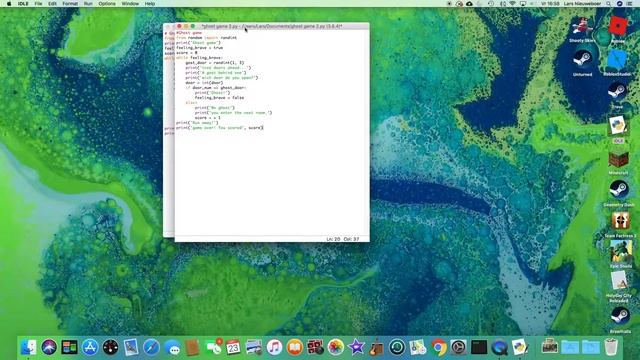
Task: Open the Trash in the Dock
Action: point(611,347)
